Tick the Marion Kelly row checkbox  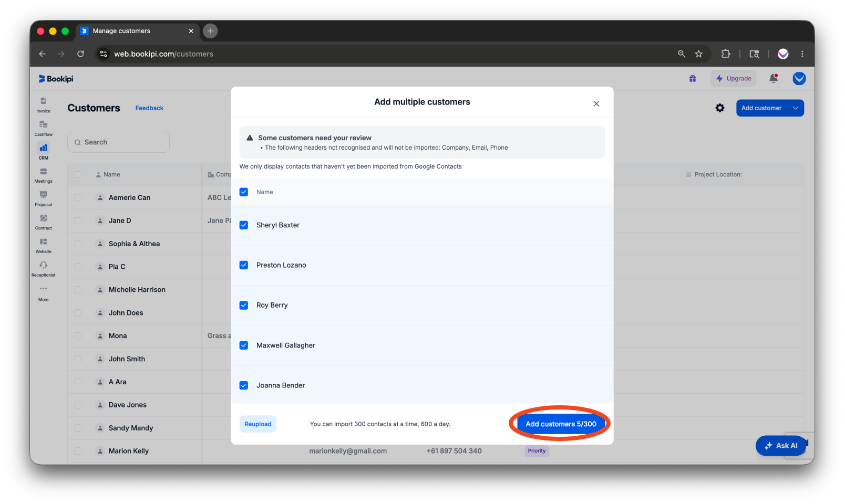click(78, 451)
